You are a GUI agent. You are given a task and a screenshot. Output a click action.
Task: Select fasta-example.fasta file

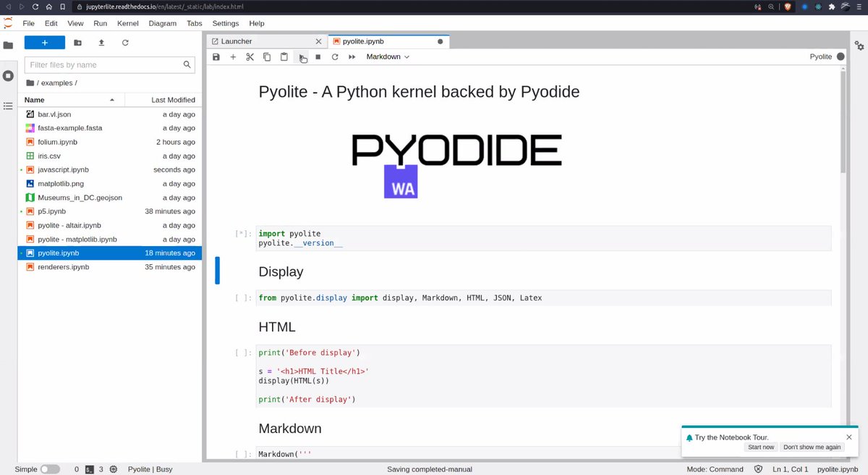point(110,128)
